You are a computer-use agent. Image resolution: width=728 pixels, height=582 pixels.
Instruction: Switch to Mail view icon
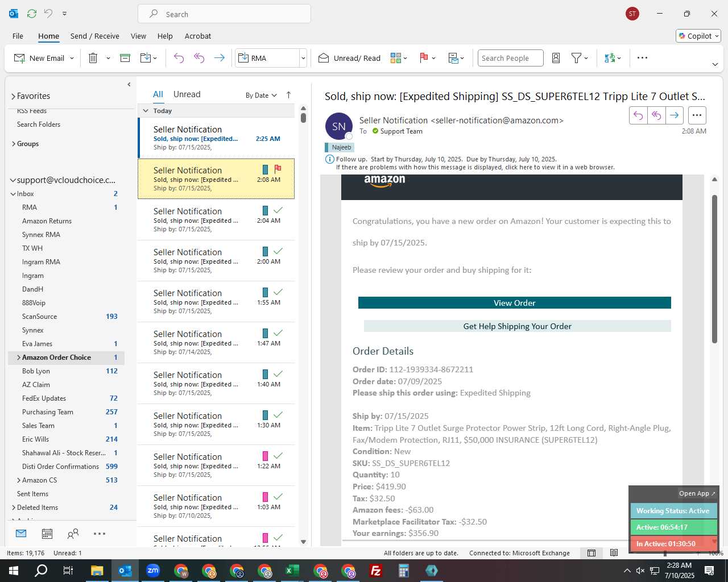click(x=21, y=533)
